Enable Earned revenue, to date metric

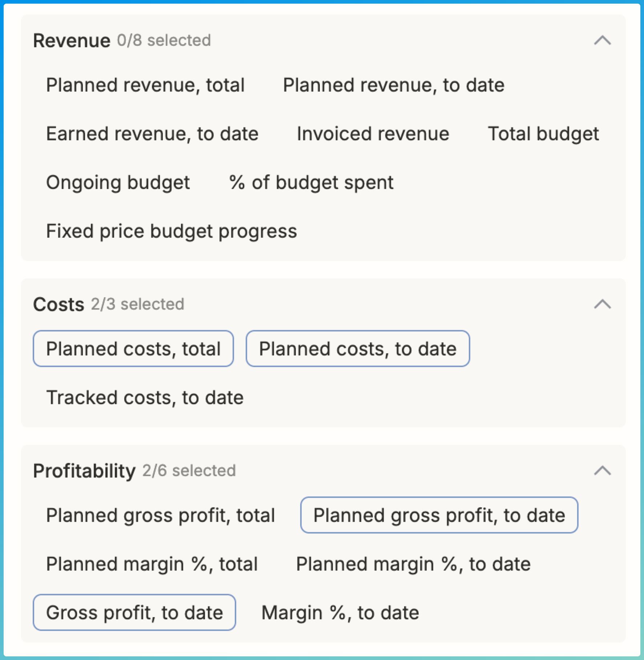coord(152,134)
